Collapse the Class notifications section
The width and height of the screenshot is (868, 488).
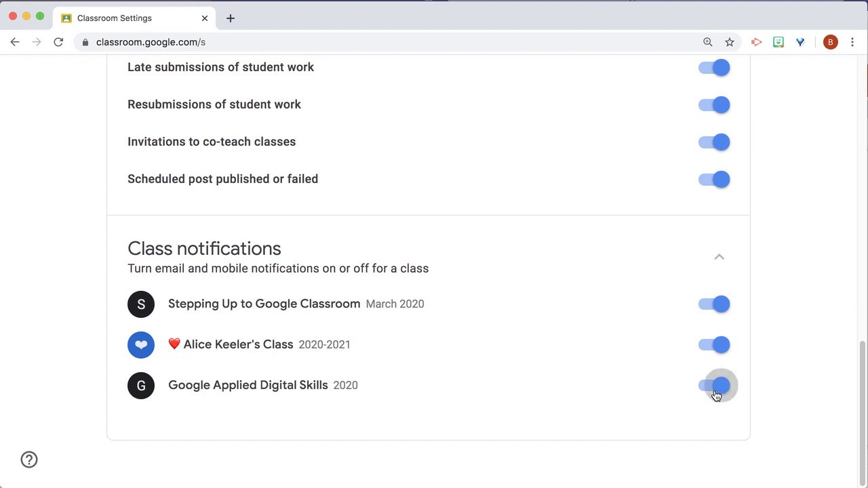pos(719,257)
